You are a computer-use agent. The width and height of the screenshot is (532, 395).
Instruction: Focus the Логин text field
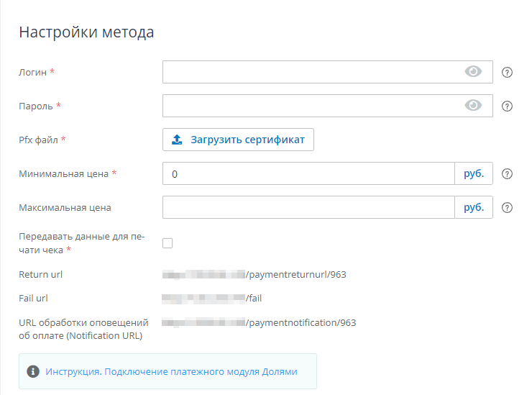pos(309,72)
